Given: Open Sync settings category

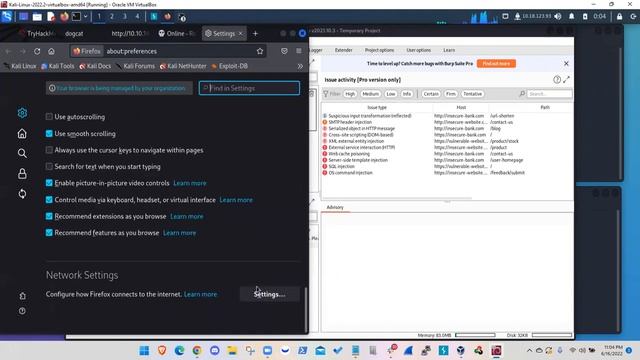Looking at the screenshot, I should [22, 194].
